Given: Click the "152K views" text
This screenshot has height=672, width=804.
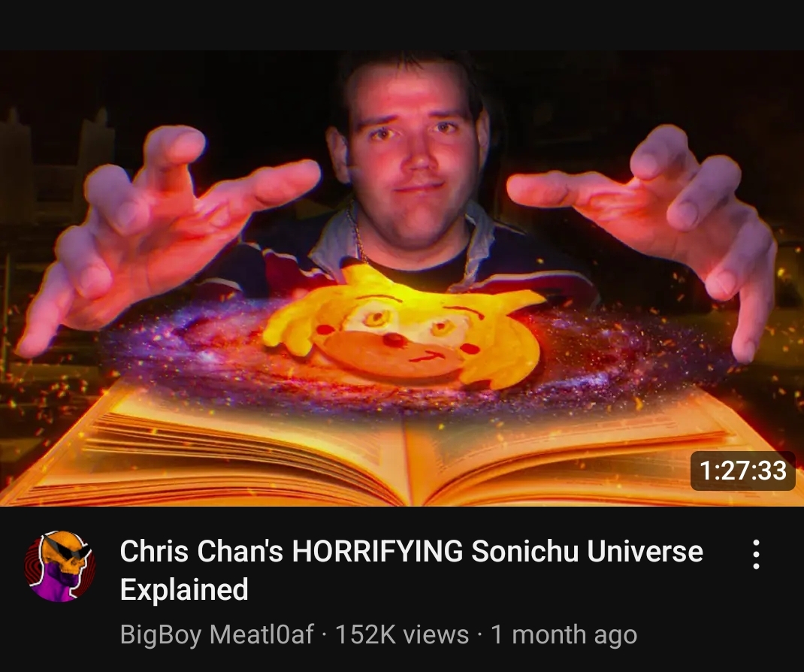Looking at the screenshot, I should pyautogui.click(x=402, y=634).
